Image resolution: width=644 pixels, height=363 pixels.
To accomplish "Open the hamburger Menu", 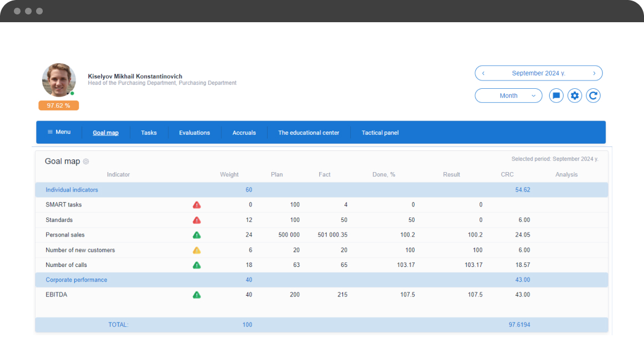I will [x=59, y=132].
